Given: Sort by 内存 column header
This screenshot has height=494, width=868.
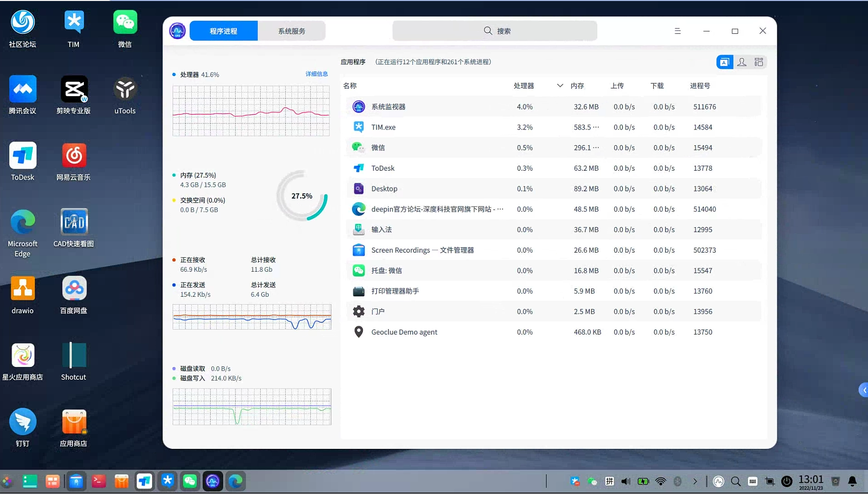Looking at the screenshot, I should point(577,86).
